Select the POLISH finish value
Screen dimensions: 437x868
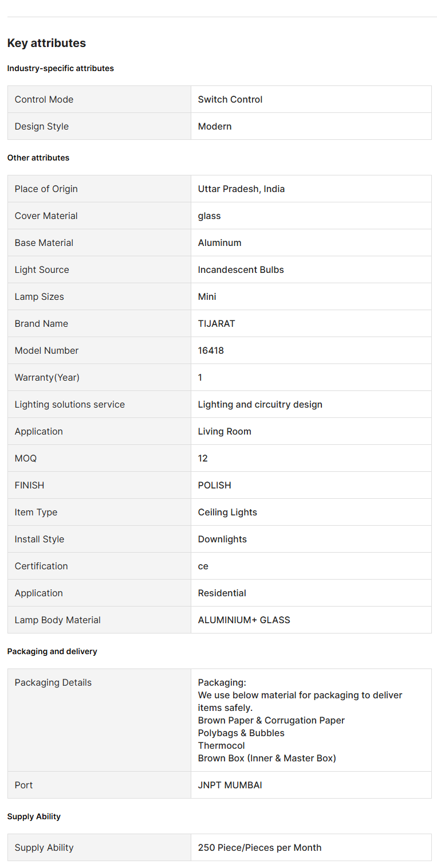[214, 485]
